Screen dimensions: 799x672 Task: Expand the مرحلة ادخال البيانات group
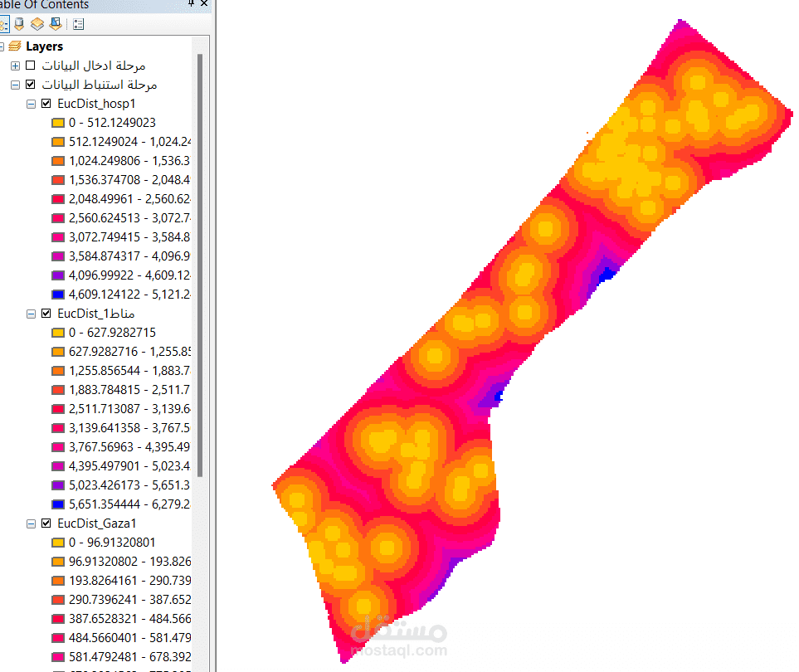(x=15, y=66)
